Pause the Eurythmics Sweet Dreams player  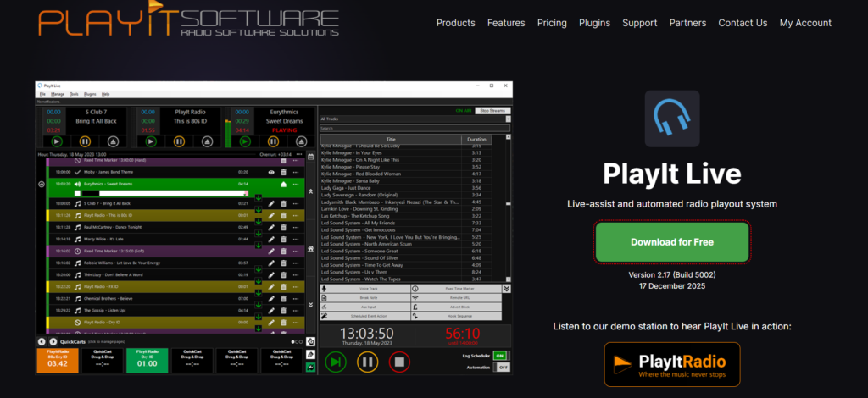pos(271,141)
